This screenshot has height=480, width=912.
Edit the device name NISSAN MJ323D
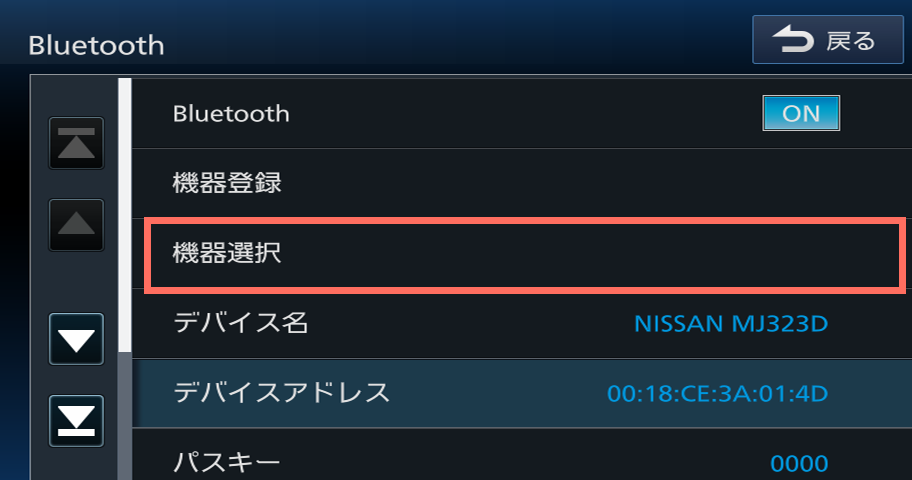pyautogui.click(x=731, y=324)
